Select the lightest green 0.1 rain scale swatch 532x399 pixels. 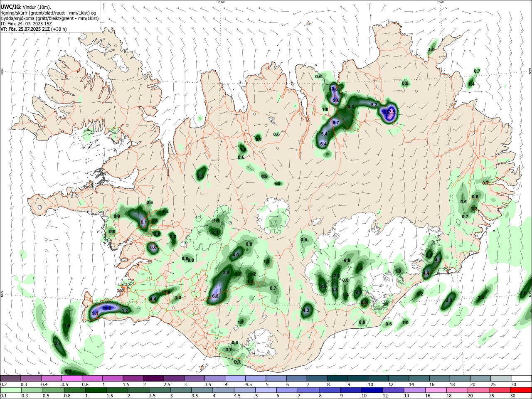(x=11, y=390)
